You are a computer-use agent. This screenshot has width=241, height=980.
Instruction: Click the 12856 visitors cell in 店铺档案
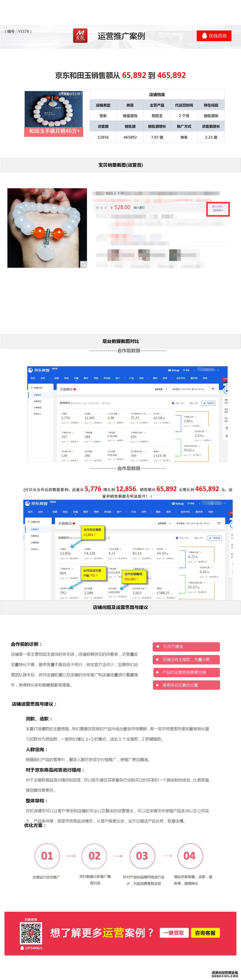(x=103, y=137)
